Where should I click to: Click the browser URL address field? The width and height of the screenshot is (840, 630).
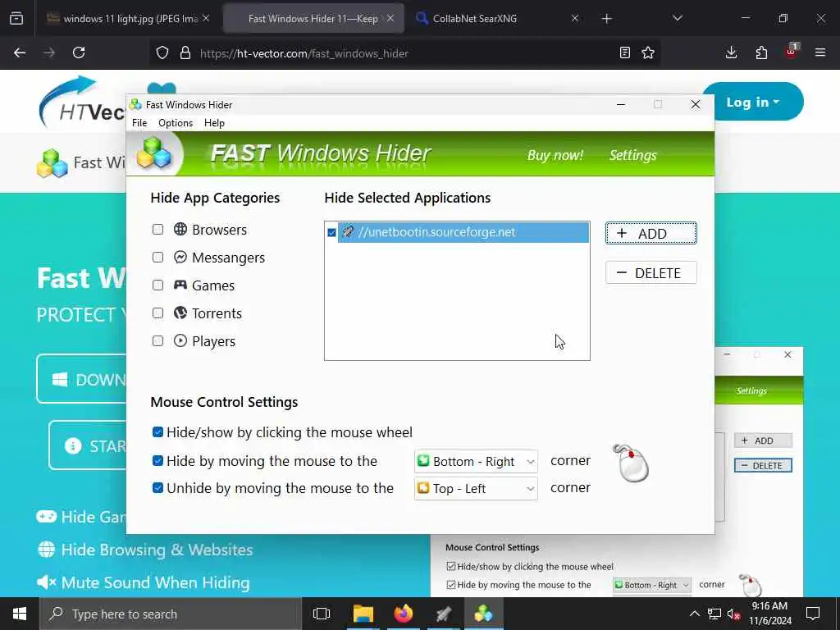[404, 53]
